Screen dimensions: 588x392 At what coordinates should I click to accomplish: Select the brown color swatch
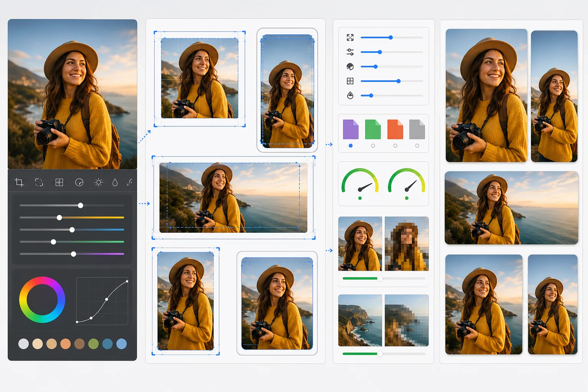pyautogui.click(x=80, y=344)
